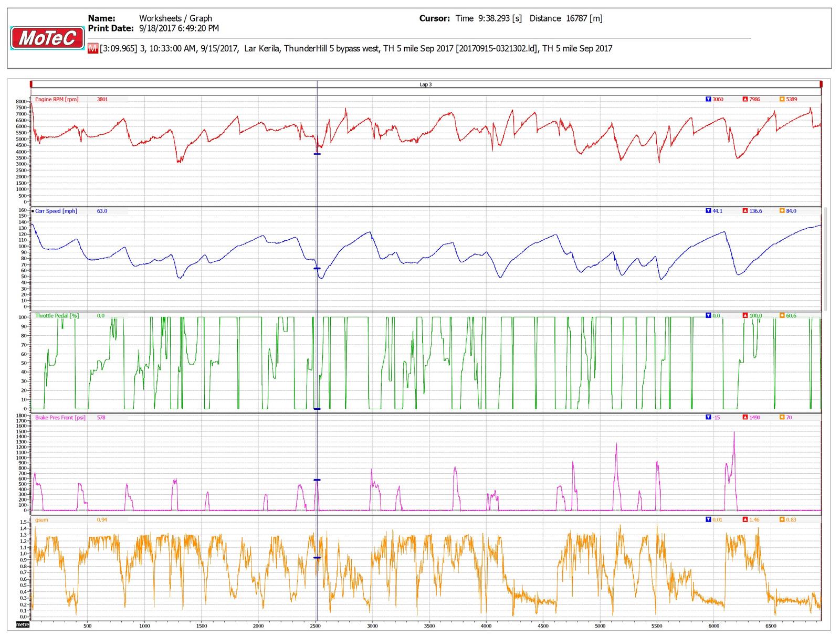The image size is (840, 638).
Task: Click the Engine RPM max value 7986
Action: (755, 99)
